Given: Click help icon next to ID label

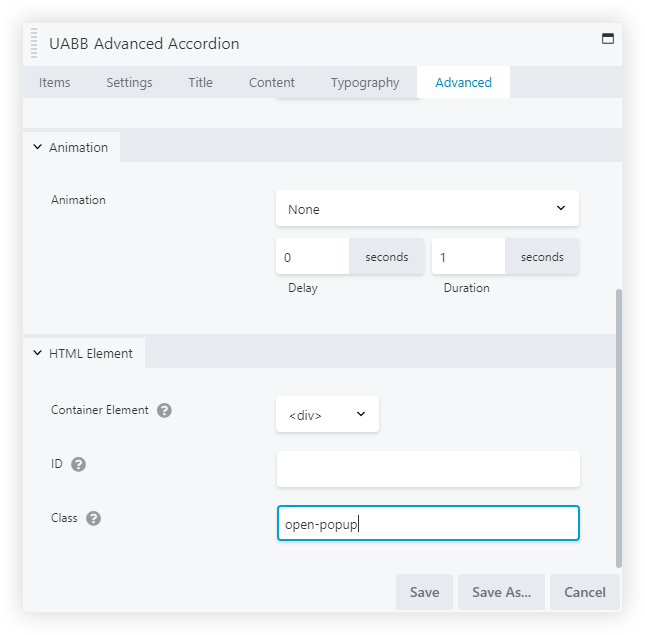Looking at the screenshot, I should coord(79,464).
